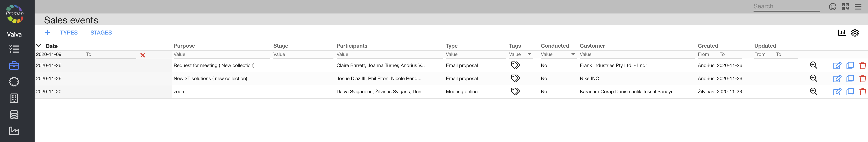Open table settings gear icon
The image size is (868, 142).
tap(855, 33)
